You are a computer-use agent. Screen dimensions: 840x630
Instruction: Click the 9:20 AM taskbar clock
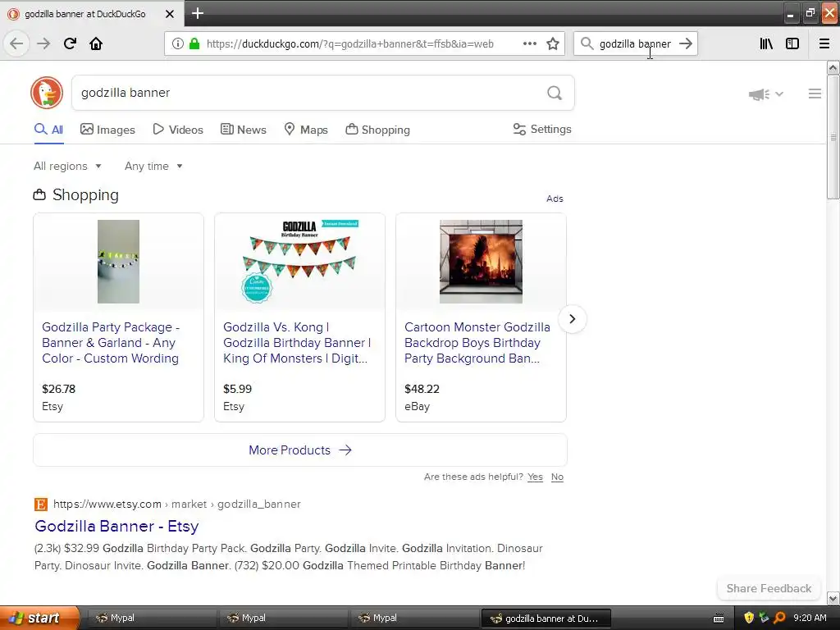point(810,618)
